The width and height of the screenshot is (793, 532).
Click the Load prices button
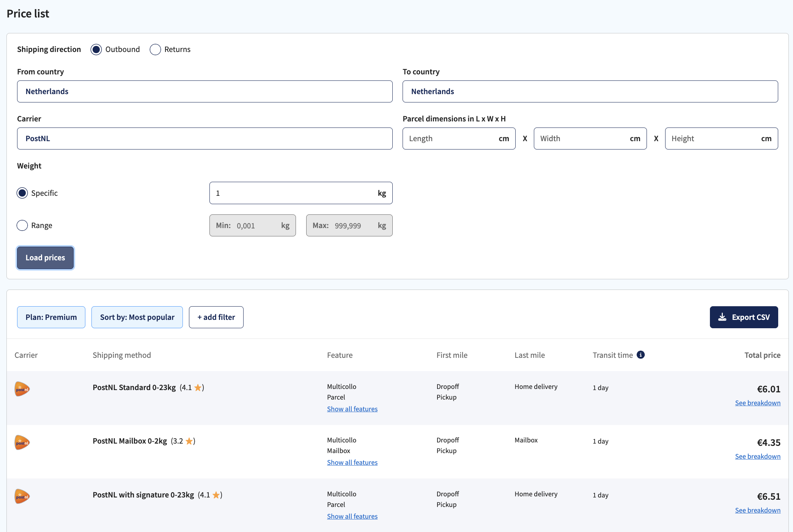(x=45, y=258)
